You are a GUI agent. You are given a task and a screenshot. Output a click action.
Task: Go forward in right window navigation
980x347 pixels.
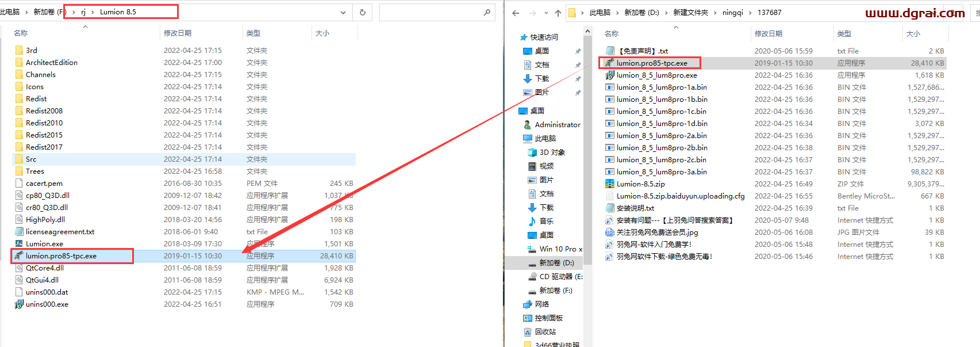pyautogui.click(x=533, y=13)
